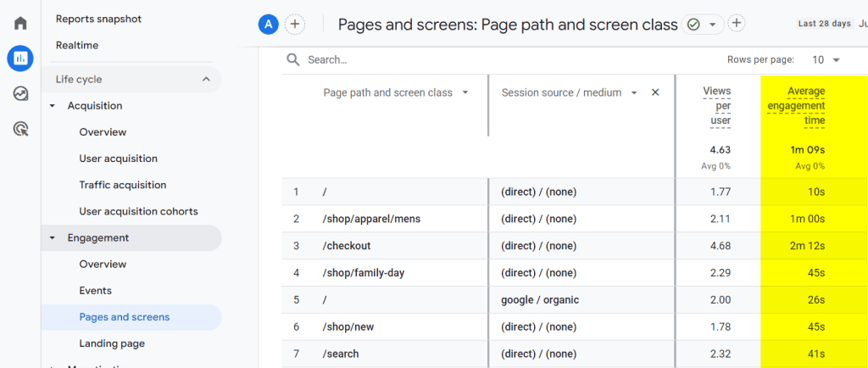Open the Events report
Image resolution: width=868 pixels, height=368 pixels.
95,291
